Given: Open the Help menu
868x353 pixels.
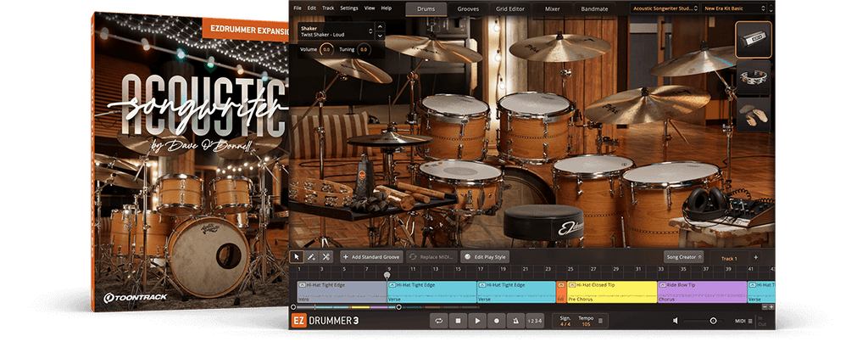Looking at the screenshot, I should (x=387, y=8).
